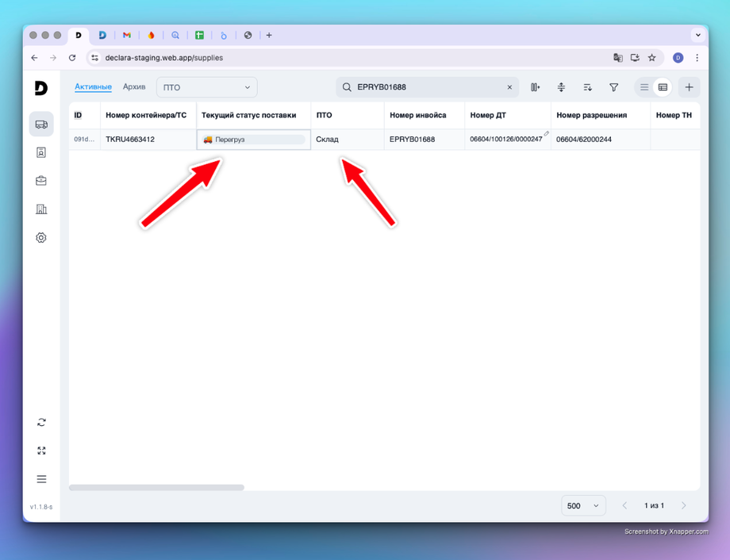Click the address bar URL
Screen dimensions: 730x560
point(164,58)
